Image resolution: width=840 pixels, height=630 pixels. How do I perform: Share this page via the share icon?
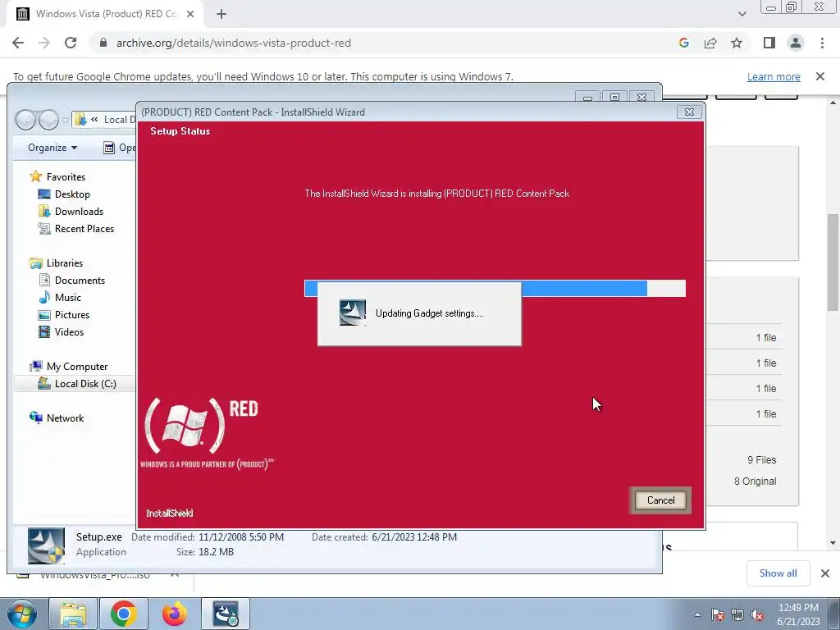pyautogui.click(x=710, y=43)
